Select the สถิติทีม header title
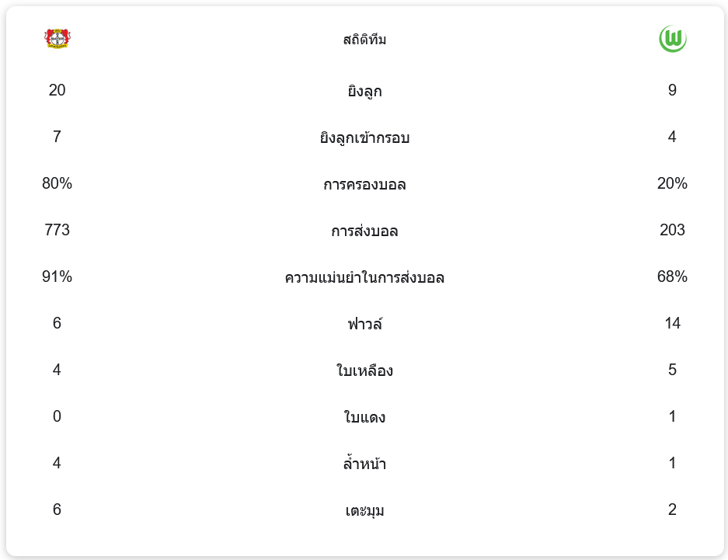 click(x=364, y=40)
